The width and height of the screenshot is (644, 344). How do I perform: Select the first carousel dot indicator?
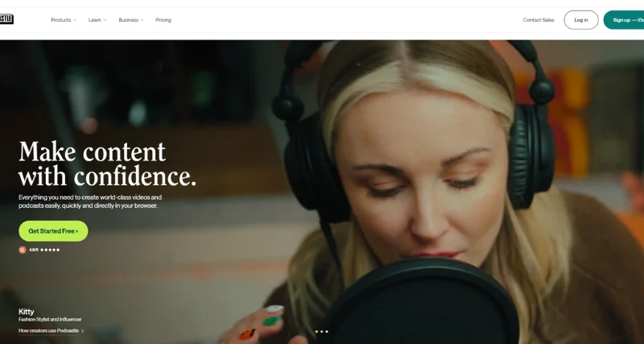316,331
